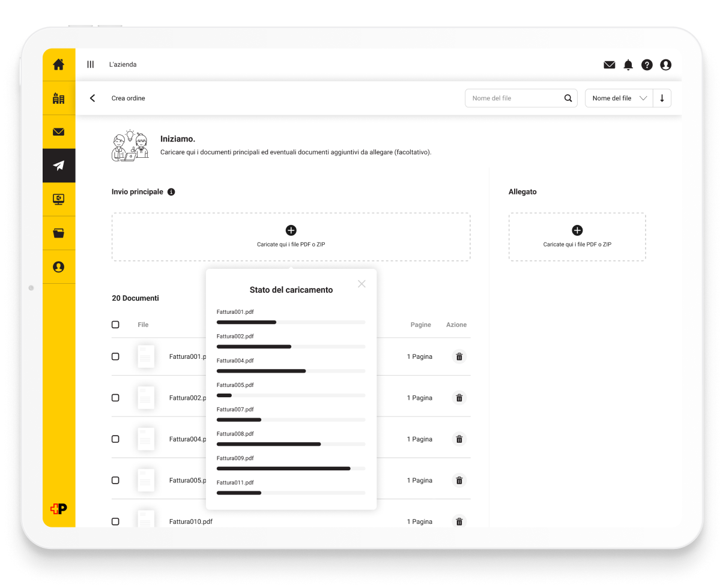Open the archive box icon in sidebar
The width and height of the screenshot is (723, 588).
(x=58, y=233)
